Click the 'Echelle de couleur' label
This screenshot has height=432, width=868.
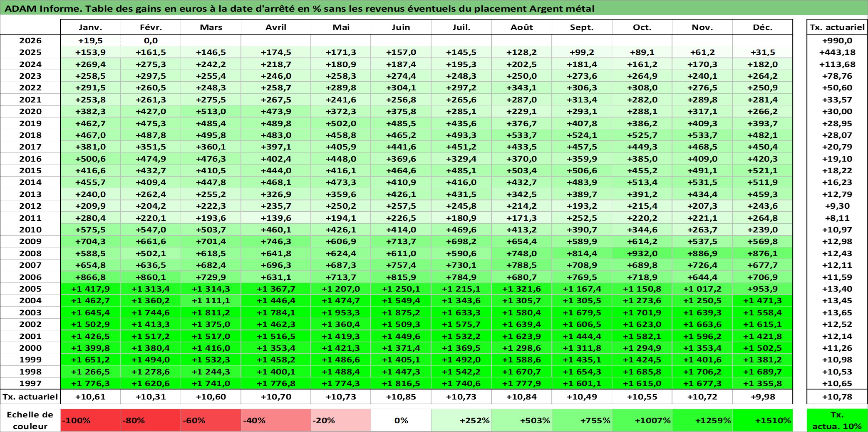[x=30, y=420]
